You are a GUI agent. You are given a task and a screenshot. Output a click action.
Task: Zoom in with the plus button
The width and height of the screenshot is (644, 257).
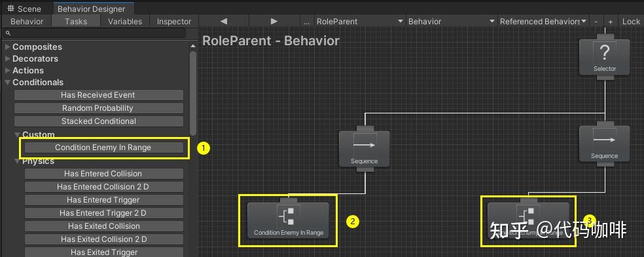[611, 22]
